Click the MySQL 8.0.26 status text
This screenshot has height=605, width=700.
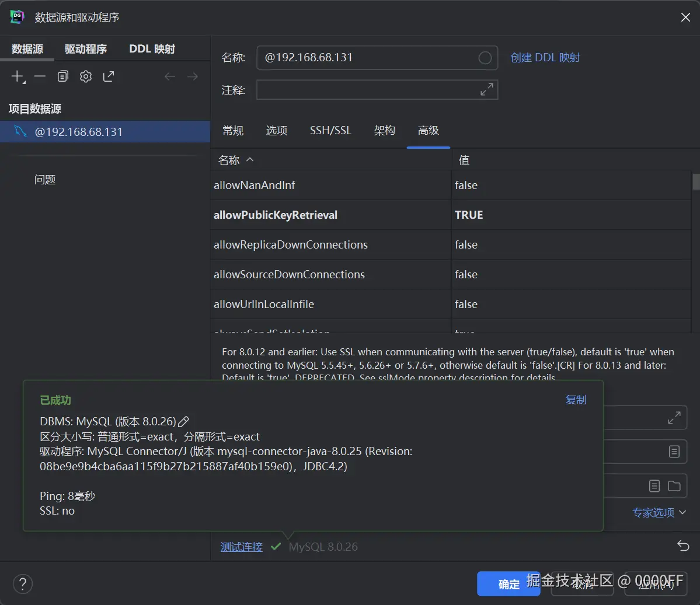point(323,547)
